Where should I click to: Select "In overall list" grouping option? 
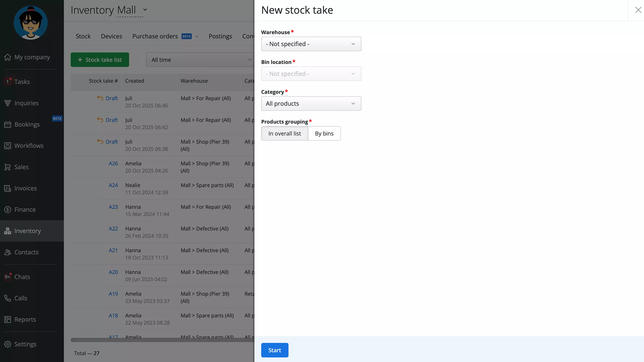pos(285,133)
